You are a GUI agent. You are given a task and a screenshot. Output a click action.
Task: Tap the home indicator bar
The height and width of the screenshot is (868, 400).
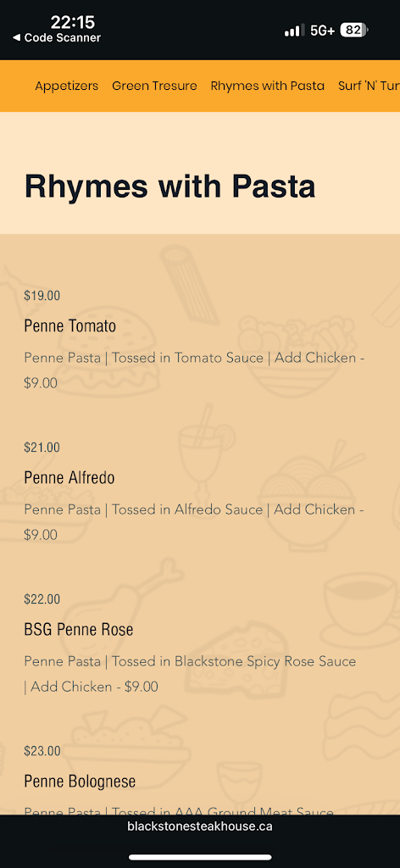tap(200, 857)
